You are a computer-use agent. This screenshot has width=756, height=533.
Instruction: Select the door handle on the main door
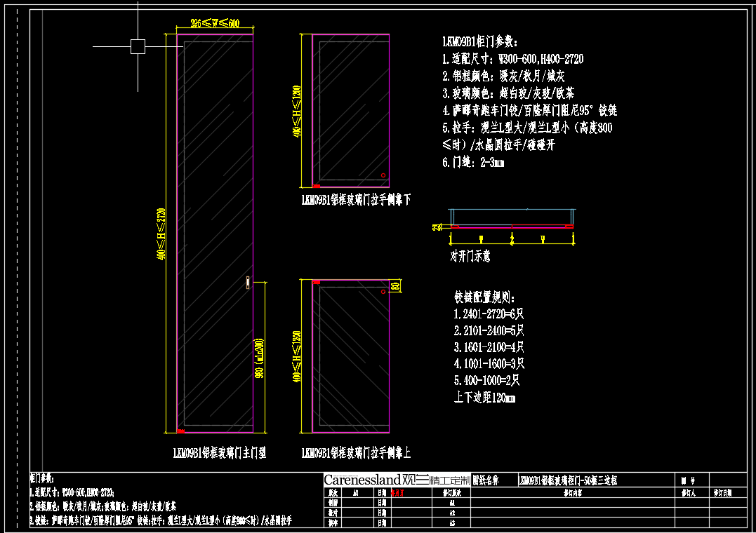click(247, 282)
